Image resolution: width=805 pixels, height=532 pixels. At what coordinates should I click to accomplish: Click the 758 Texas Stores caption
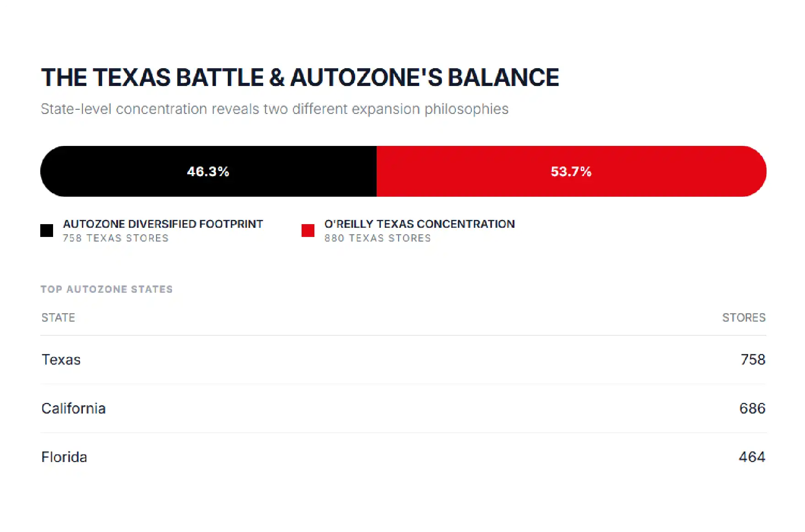116,238
